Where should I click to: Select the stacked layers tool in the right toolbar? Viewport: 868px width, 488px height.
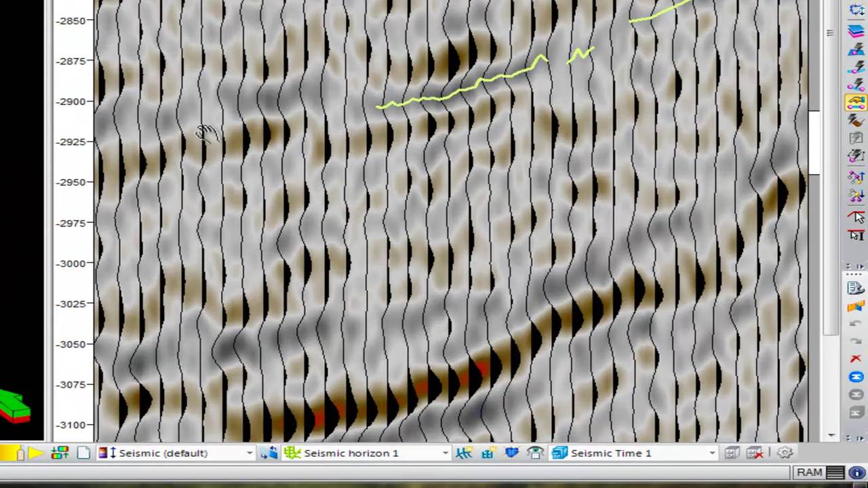(x=856, y=32)
